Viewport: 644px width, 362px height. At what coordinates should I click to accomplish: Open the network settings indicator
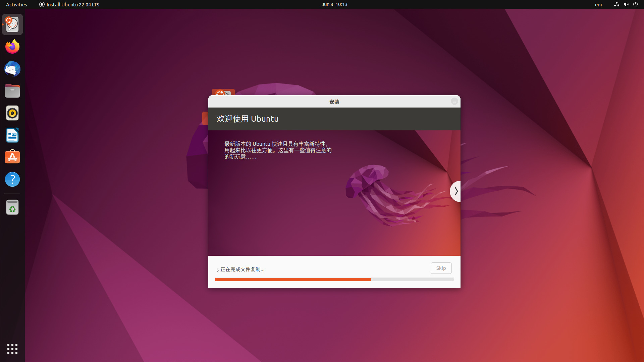point(616,4)
